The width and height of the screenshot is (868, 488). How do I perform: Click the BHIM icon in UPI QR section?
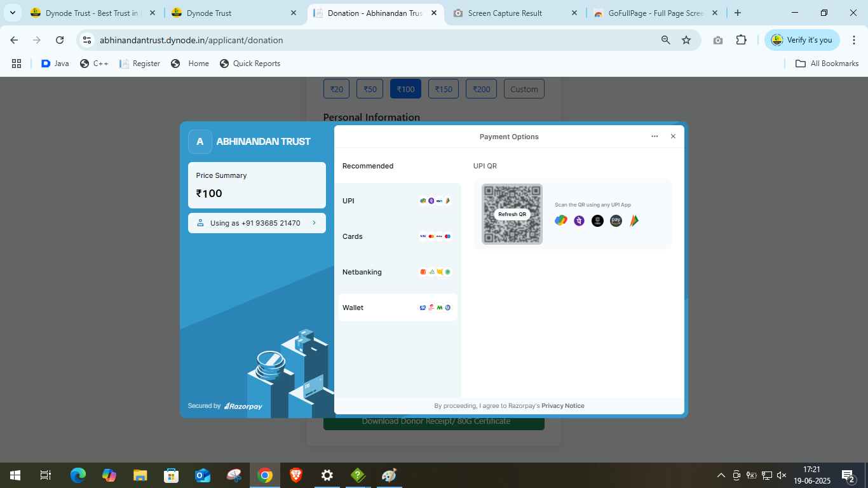pos(634,220)
